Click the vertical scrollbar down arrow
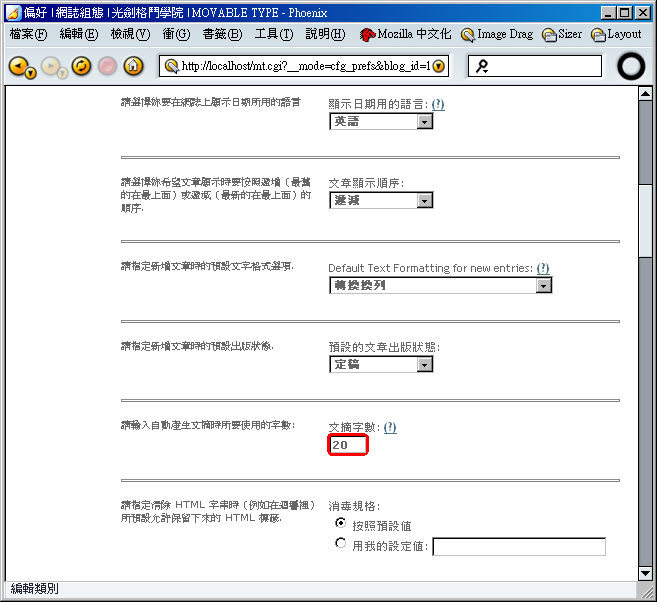 645,573
